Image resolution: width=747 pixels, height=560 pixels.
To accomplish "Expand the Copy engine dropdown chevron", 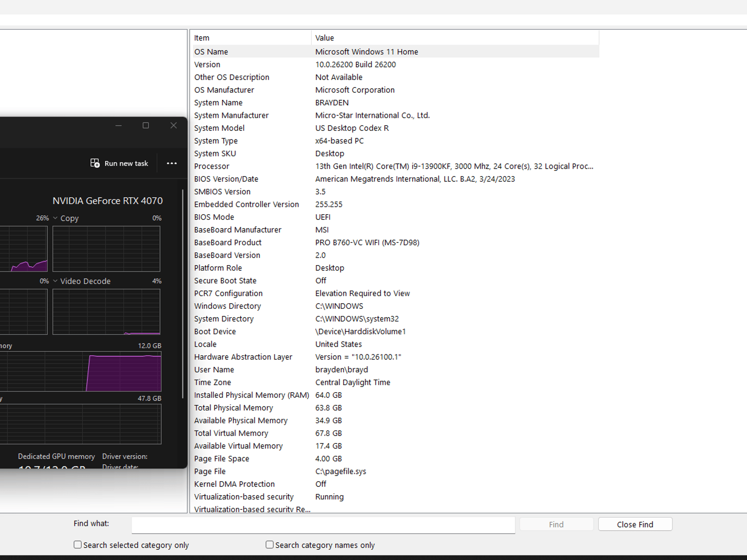I will pos(55,218).
